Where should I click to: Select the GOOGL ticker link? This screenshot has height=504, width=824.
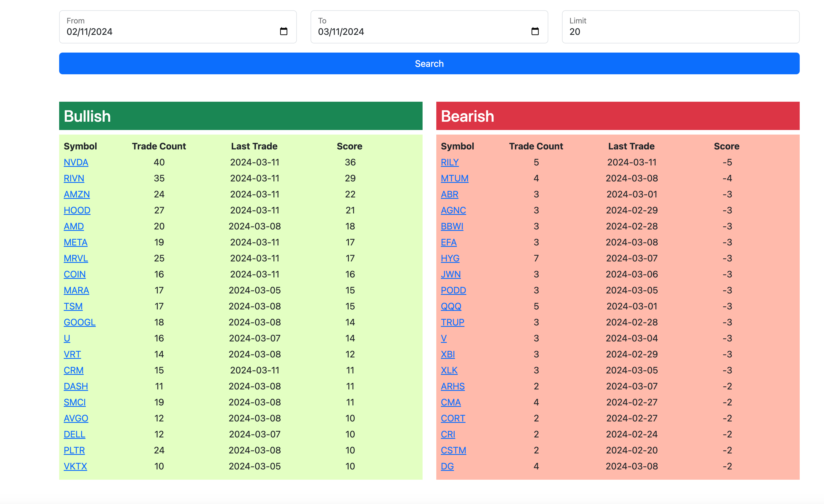click(80, 322)
